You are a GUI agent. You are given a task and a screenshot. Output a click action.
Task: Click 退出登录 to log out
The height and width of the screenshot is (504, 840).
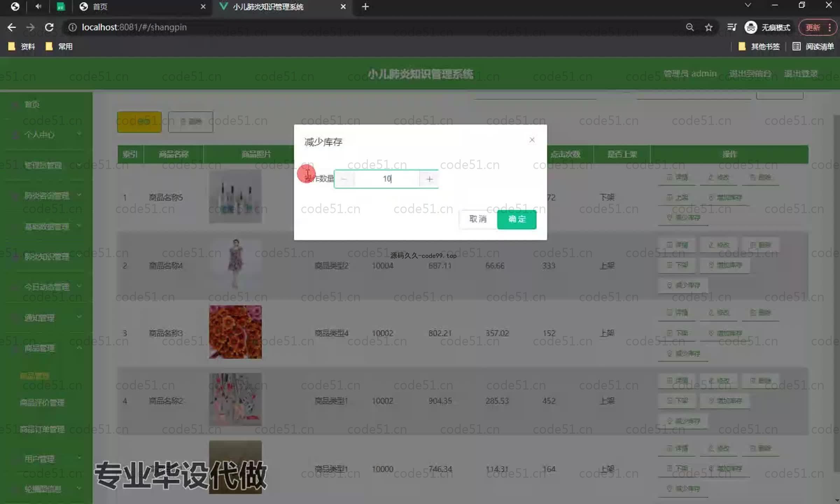tap(801, 73)
